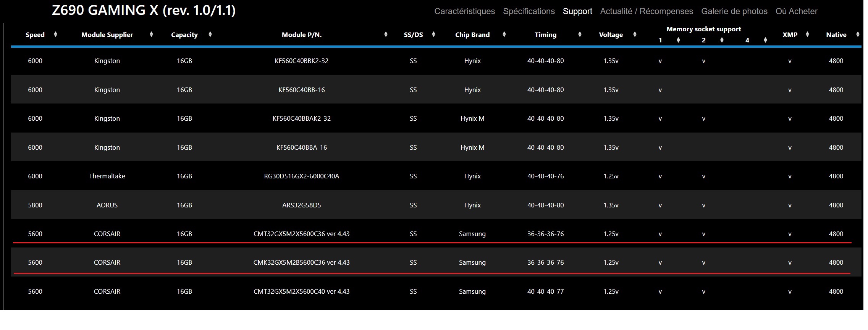Switch to Spécifications tab

[529, 11]
